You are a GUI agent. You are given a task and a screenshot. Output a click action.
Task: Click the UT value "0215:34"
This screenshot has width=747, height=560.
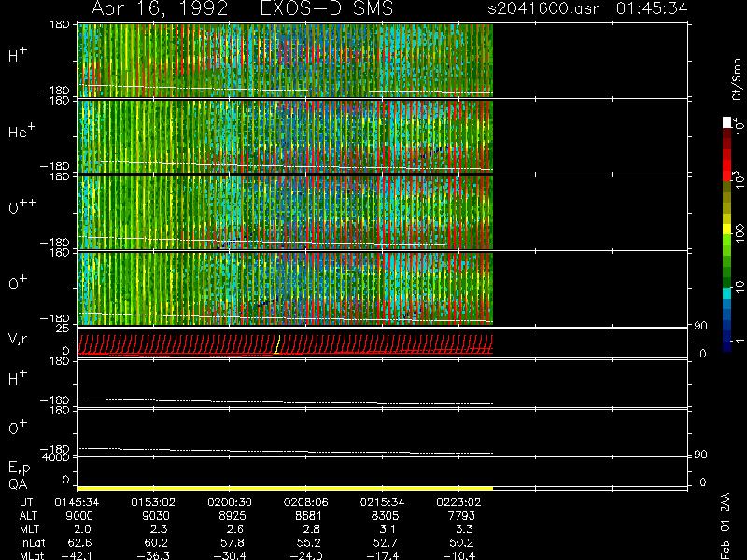point(382,502)
